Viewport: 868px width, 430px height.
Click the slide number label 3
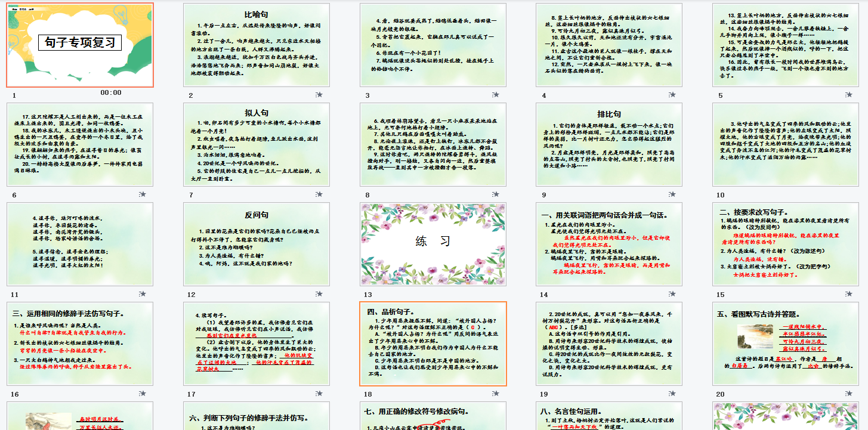[x=367, y=95]
